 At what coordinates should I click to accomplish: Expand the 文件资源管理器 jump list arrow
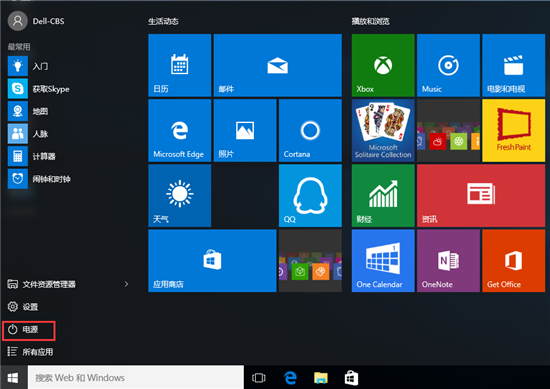(x=126, y=284)
